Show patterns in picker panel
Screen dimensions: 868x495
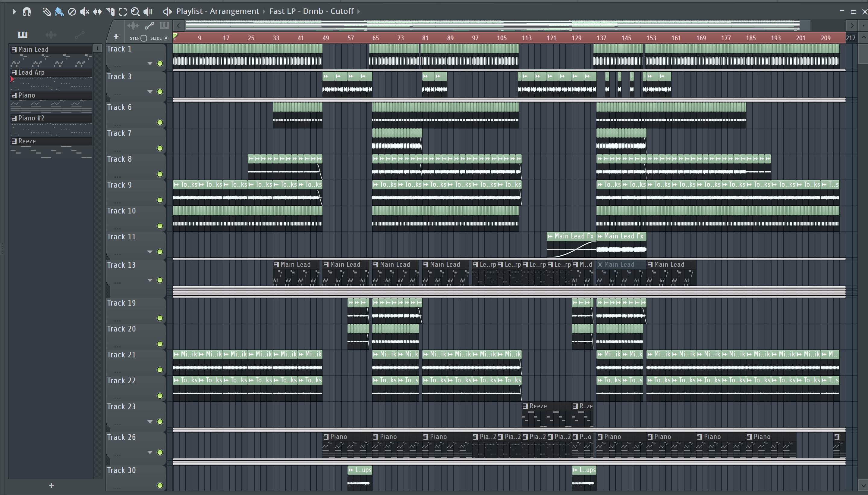23,34
